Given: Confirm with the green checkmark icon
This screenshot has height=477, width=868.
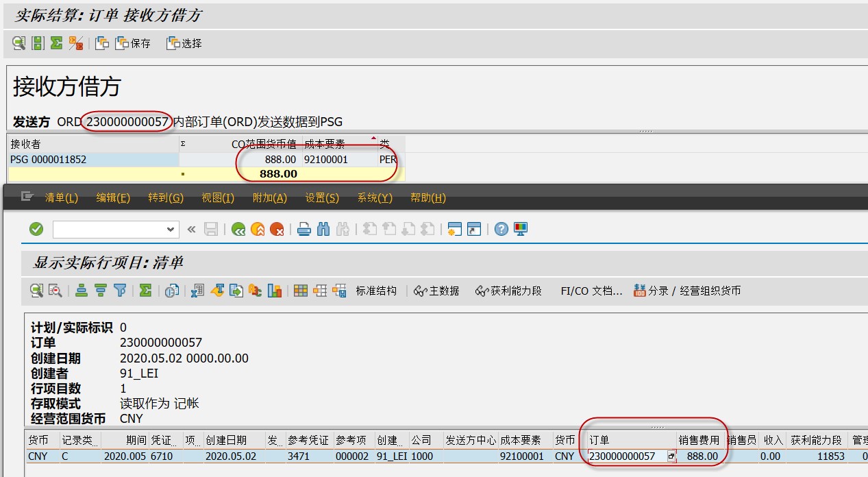Looking at the screenshot, I should [36, 228].
